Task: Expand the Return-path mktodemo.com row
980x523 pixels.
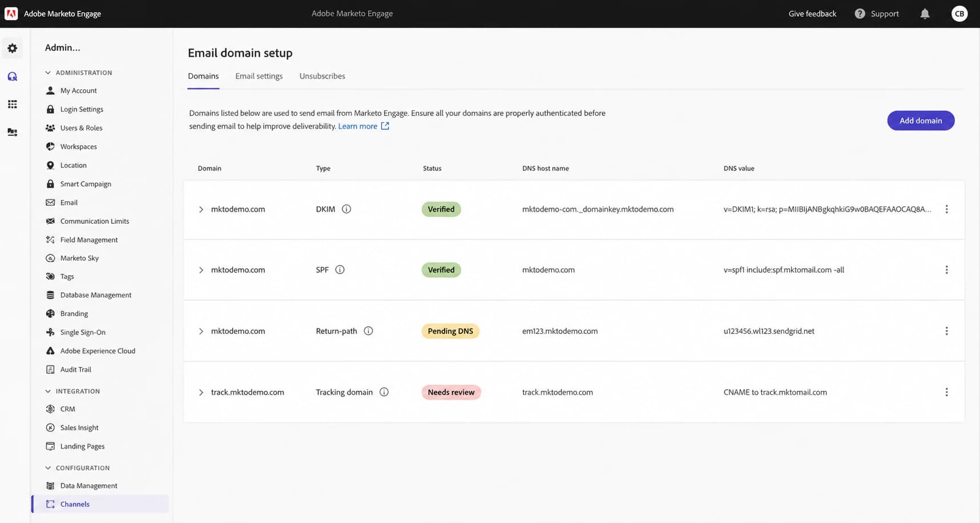Action: pos(201,331)
